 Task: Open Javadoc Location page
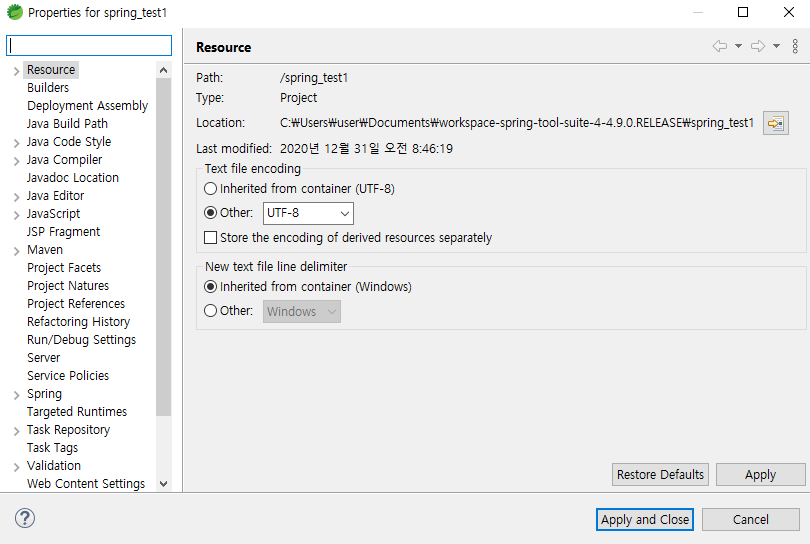click(x=73, y=177)
